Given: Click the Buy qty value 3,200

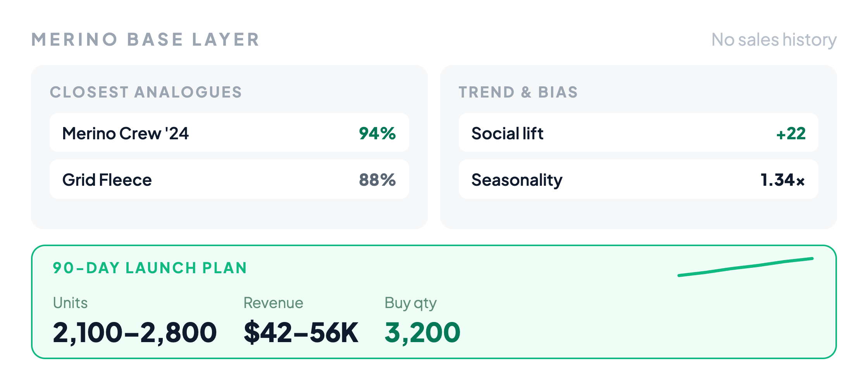Looking at the screenshot, I should click(x=422, y=332).
